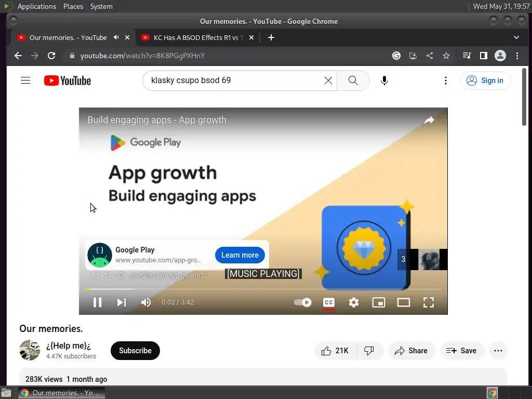This screenshot has width=532, height=399.
Task: Dislike this video
Action: tap(369, 351)
